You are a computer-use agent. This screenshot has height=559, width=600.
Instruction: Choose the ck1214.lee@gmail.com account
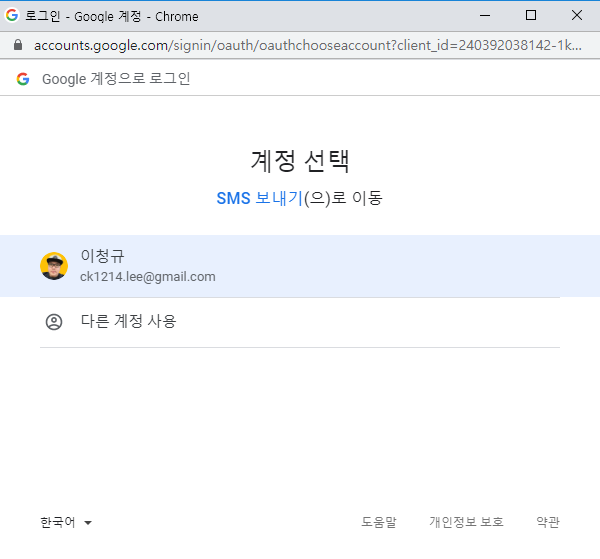300,266
